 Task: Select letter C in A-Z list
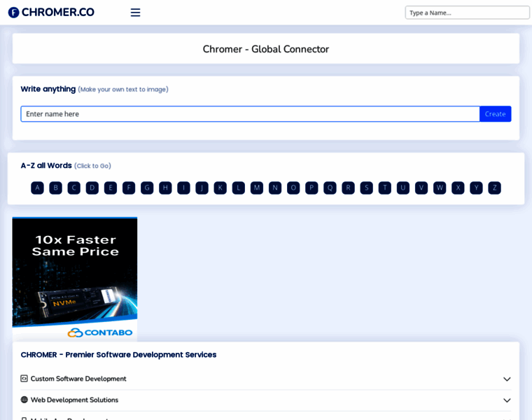(74, 188)
